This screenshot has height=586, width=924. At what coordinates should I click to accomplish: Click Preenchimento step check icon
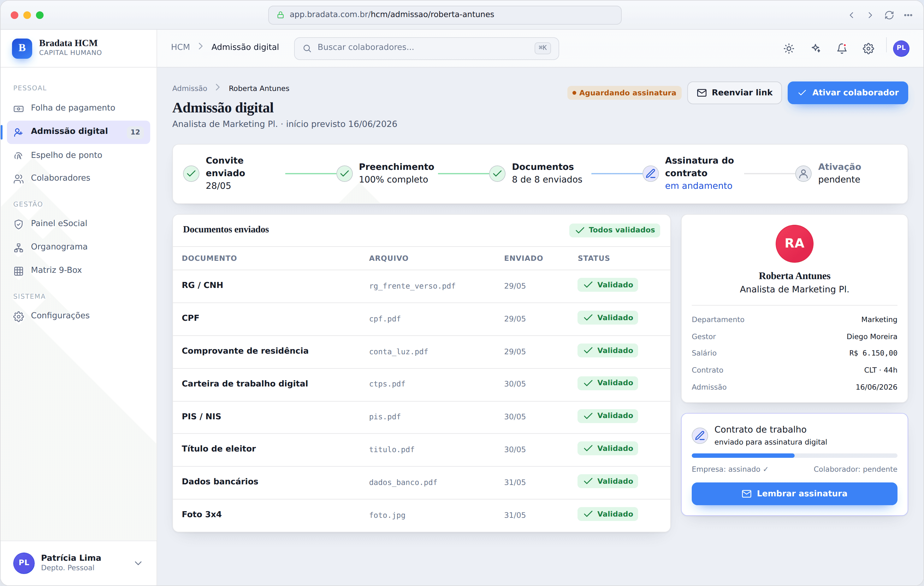click(x=344, y=174)
